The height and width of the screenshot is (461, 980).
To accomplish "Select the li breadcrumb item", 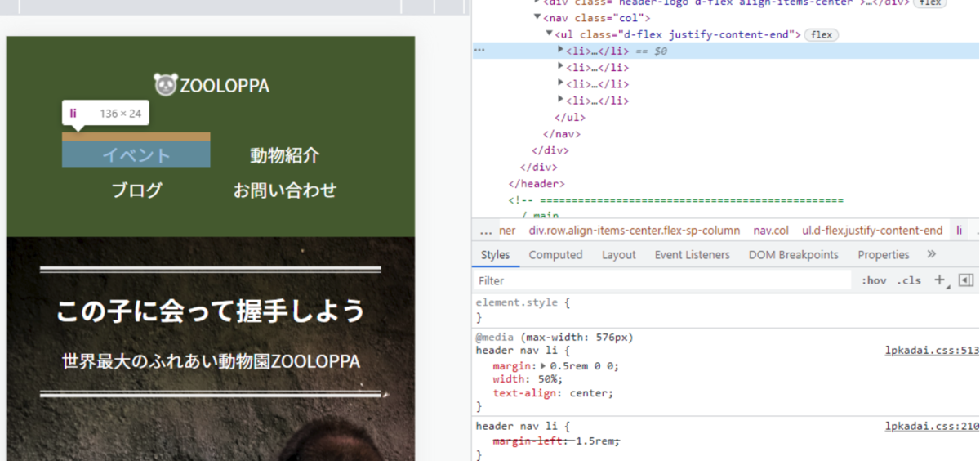I will pos(960,230).
